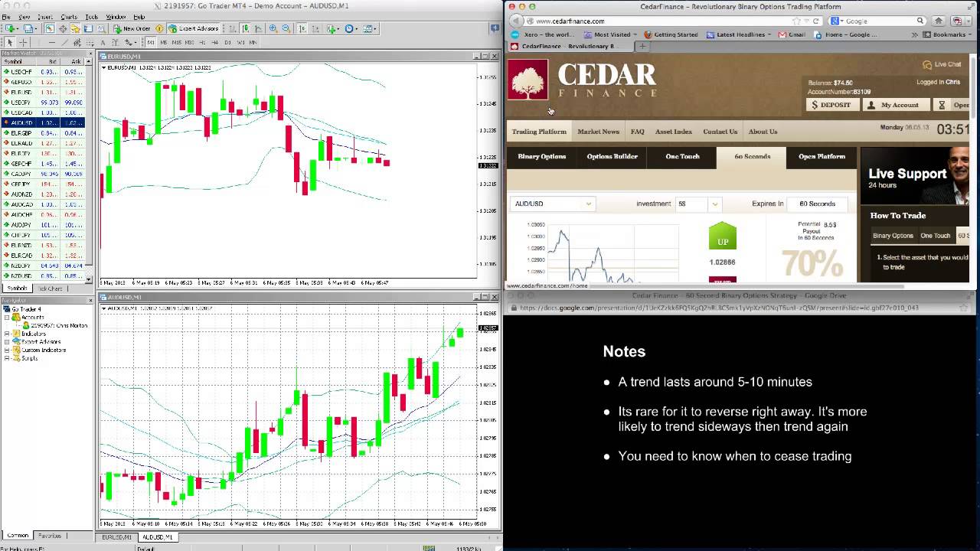Toggle the Navigator folder-star icon
The image size is (980, 551).
(x=76, y=28)
